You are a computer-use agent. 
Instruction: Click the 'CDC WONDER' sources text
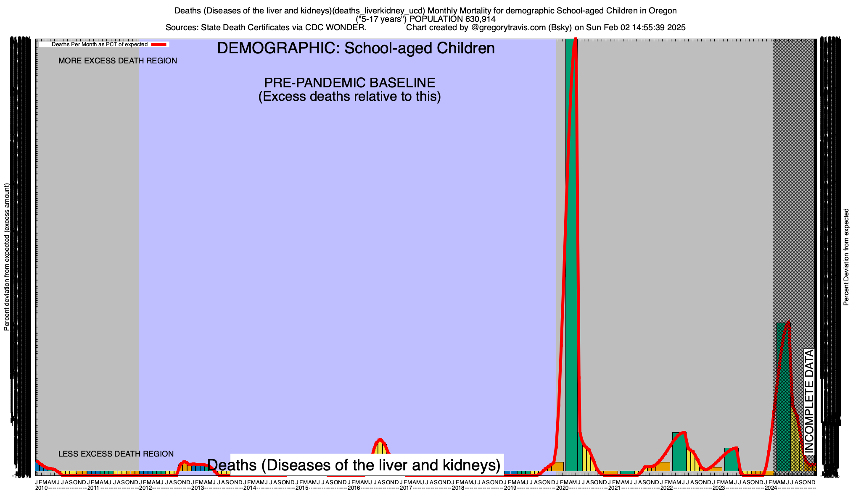(335, 28)
